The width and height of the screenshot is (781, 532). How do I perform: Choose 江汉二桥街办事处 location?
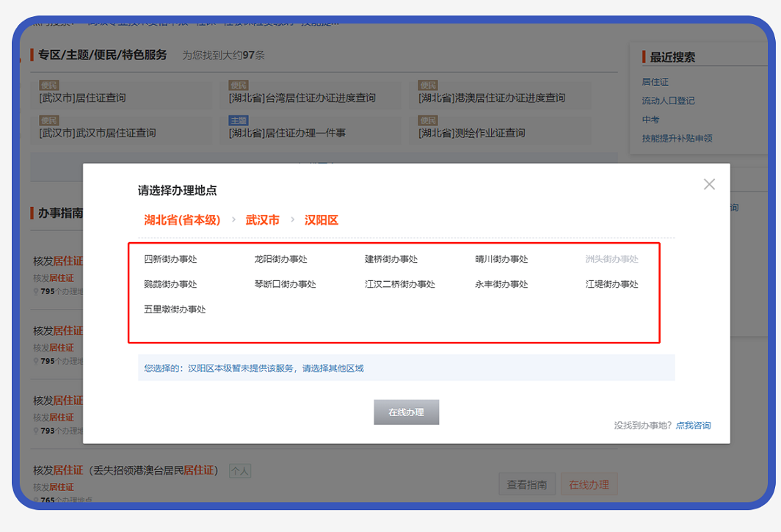pyautogui.click(x=399, y=284)
